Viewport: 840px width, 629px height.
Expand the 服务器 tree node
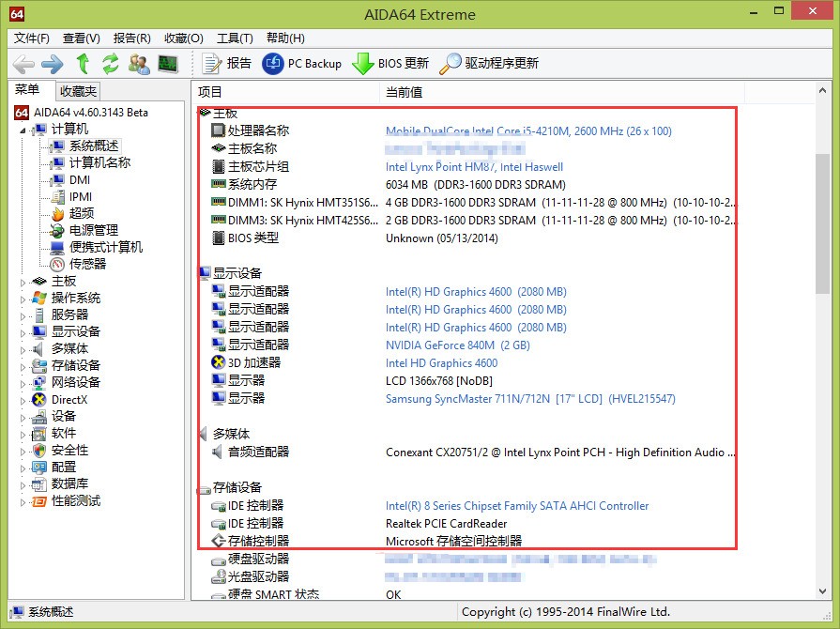tap(23, 315)
